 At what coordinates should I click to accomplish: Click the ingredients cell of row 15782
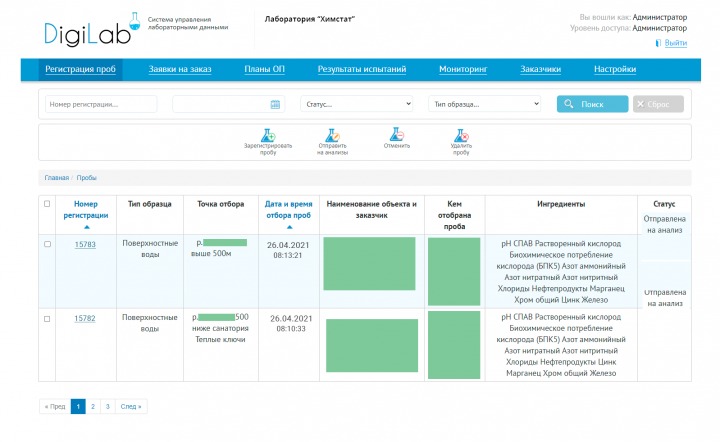[561, 345]
